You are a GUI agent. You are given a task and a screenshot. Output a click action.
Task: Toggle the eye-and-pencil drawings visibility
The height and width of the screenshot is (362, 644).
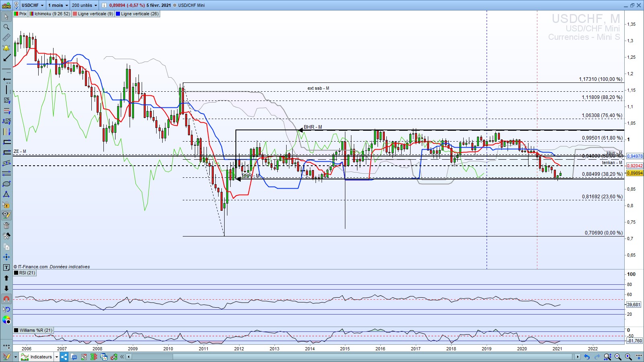(x=6, y=215)
